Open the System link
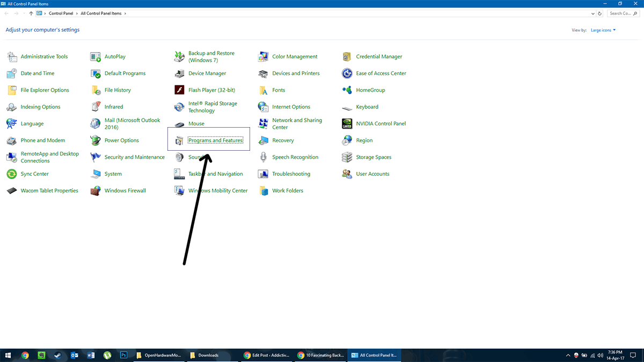The height and width of the screenshot is (362, 644). [x=113, y=174]
